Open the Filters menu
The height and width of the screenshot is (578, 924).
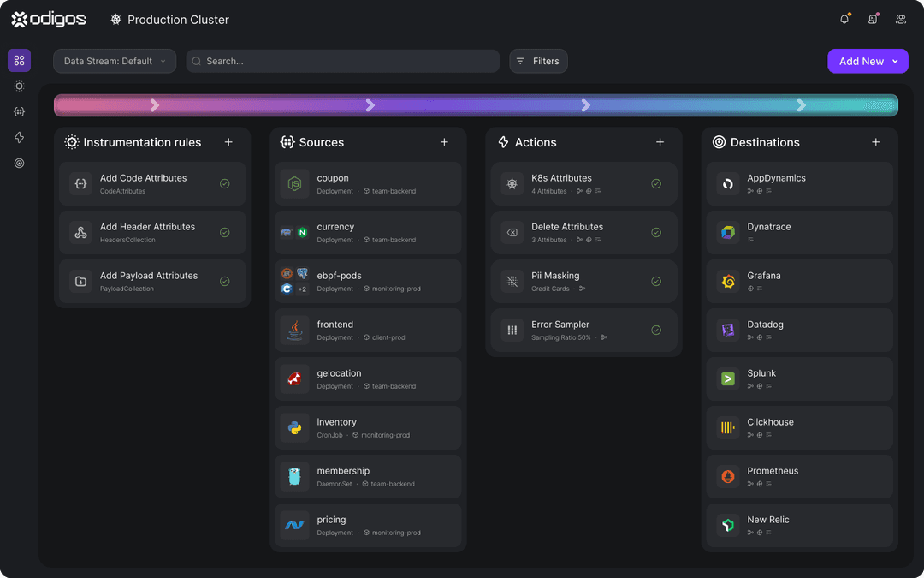[x=538, y=61]
